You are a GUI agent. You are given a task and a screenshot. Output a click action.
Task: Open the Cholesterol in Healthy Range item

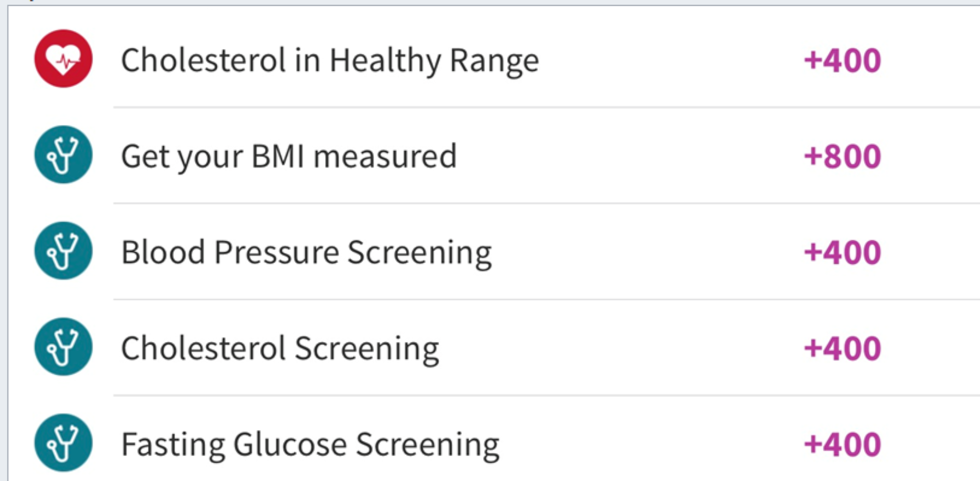494,58
